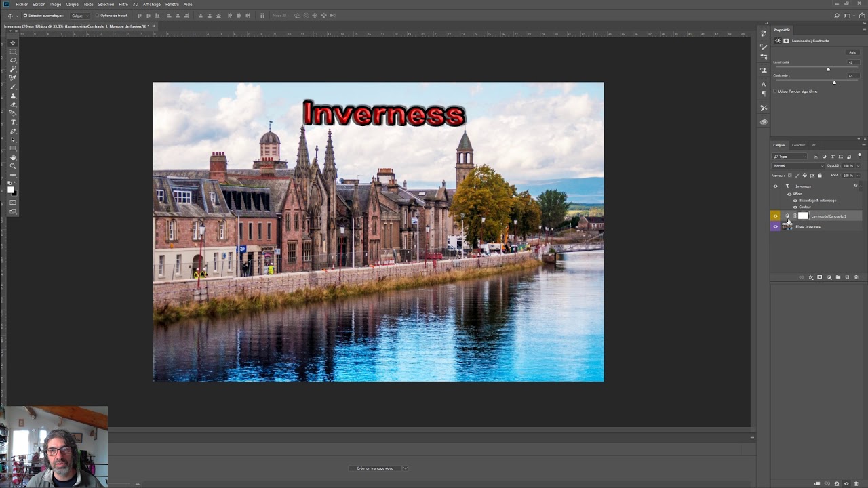Click the Auto button in Propriétés

coord(852,52)
